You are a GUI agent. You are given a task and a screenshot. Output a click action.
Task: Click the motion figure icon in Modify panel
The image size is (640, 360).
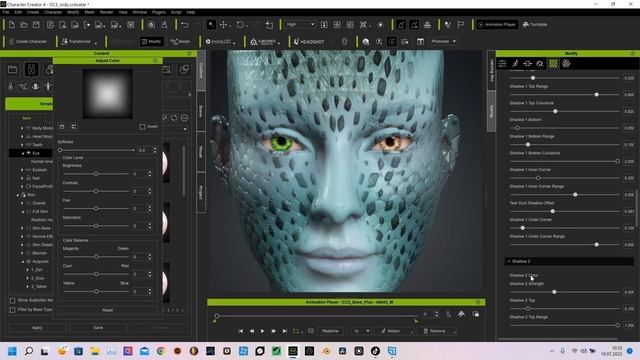[x=515, y=64]
